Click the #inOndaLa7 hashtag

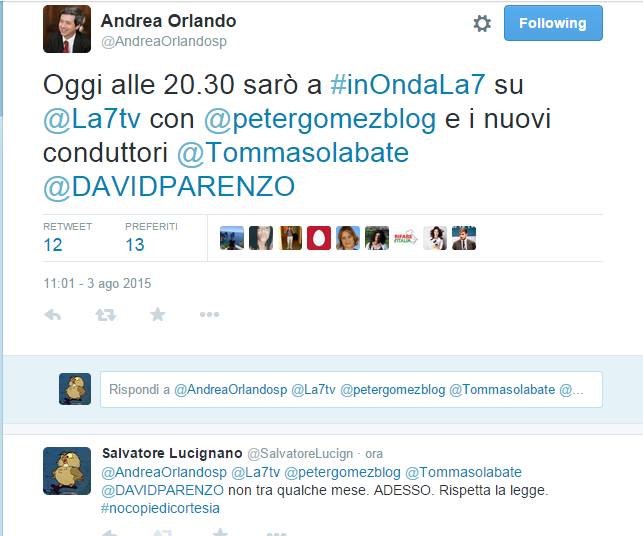coord(408,84)
